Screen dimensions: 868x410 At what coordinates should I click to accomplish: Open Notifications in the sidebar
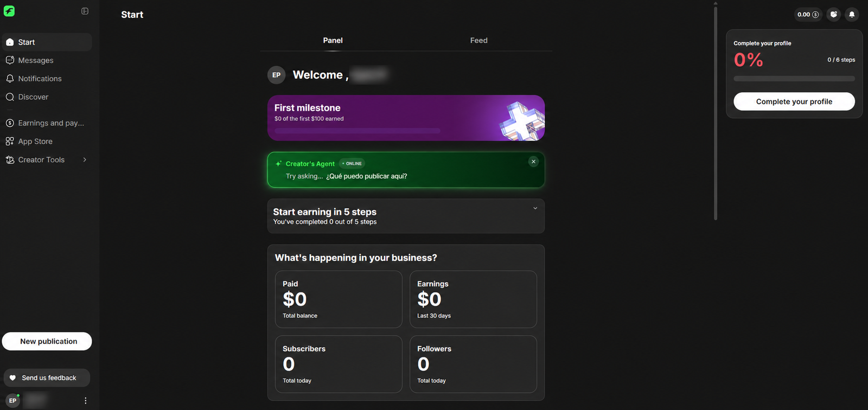click(x=47, y=79)
